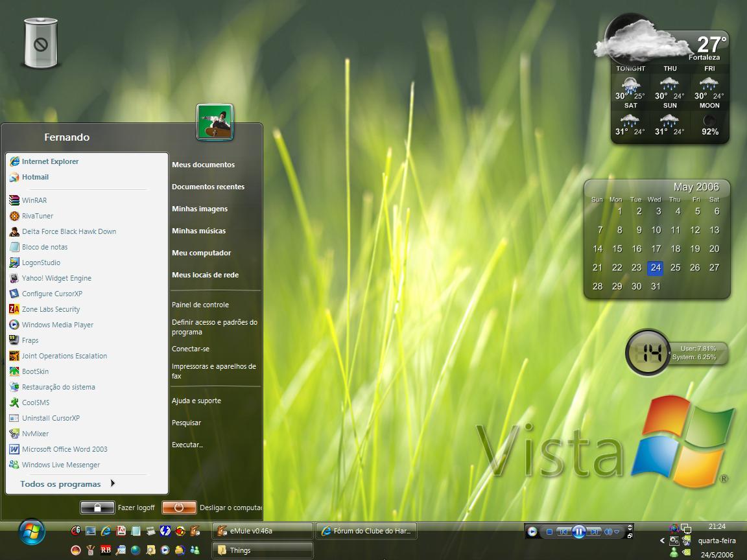The image size is (747, 560).
Task: Click the NvMixer icon
Action: point(14,434)
